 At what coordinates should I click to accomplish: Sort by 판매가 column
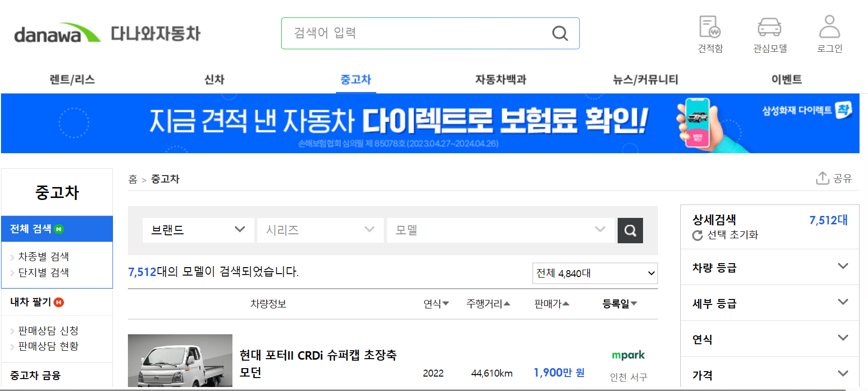551,304
